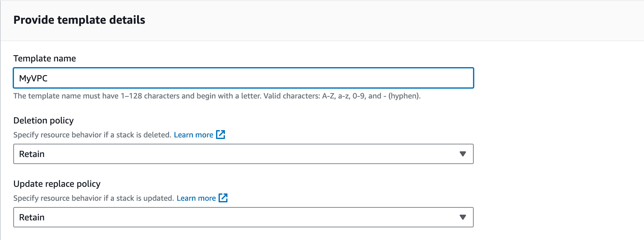Image resolution: width=644 pixels, height=240 pixels.
Task: Expand the Retain selector under Deletion policy
Action: 243,154
